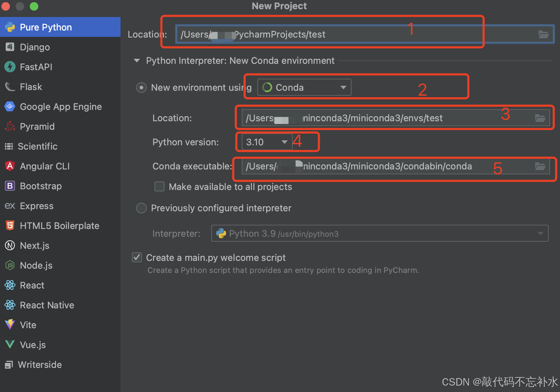Select Flask project type
The width and height of the screenshot is (560, 392).
(60, 86)
